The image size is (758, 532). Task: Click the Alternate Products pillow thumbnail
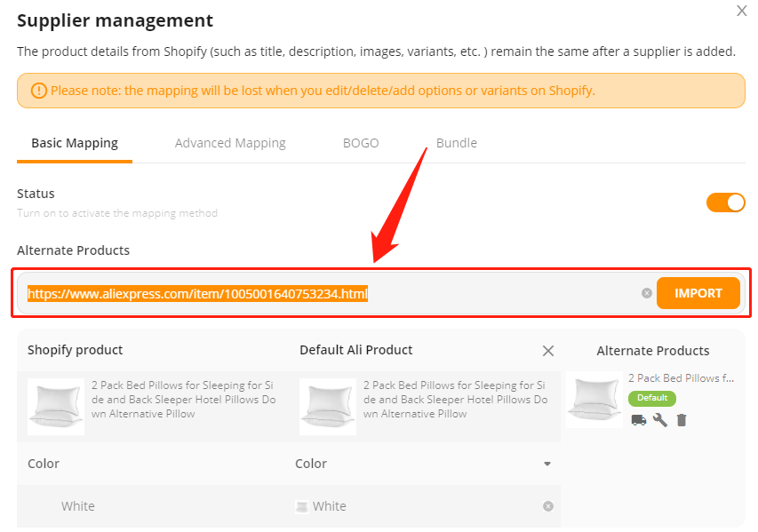pos(594,399)
